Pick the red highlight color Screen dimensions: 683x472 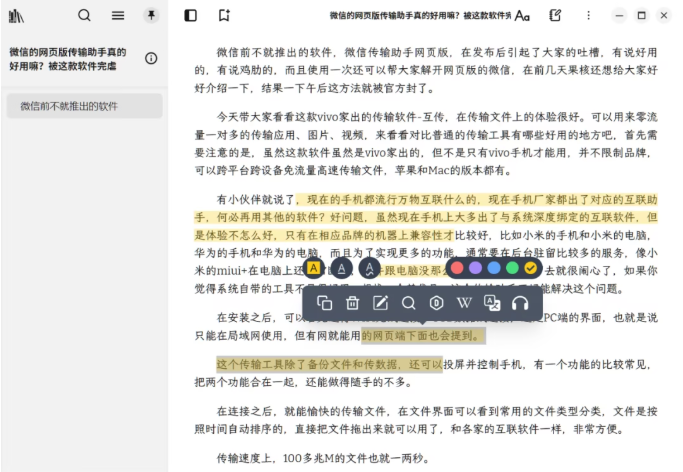(457, 268)
